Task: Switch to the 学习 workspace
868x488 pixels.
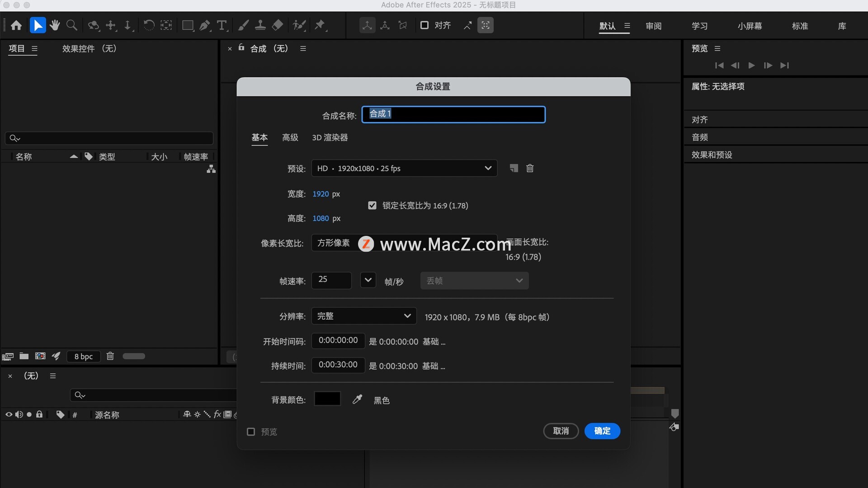Action: tap(700, 26)
